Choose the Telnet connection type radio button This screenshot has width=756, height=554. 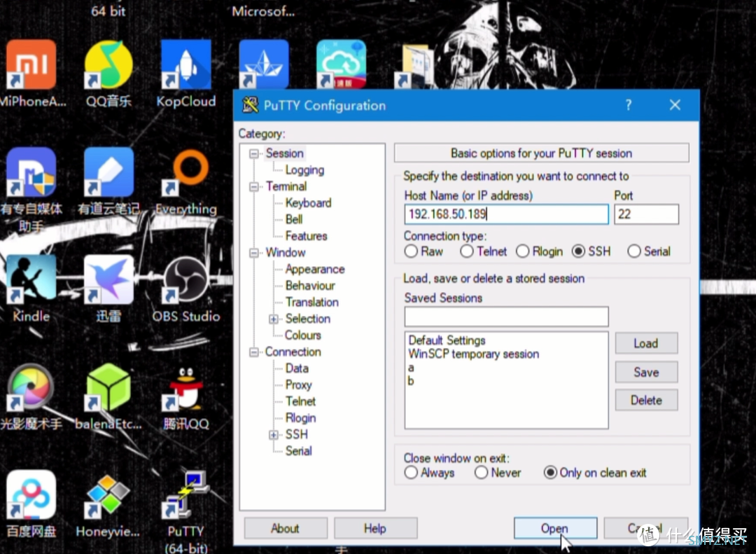[x=466, y=251]
